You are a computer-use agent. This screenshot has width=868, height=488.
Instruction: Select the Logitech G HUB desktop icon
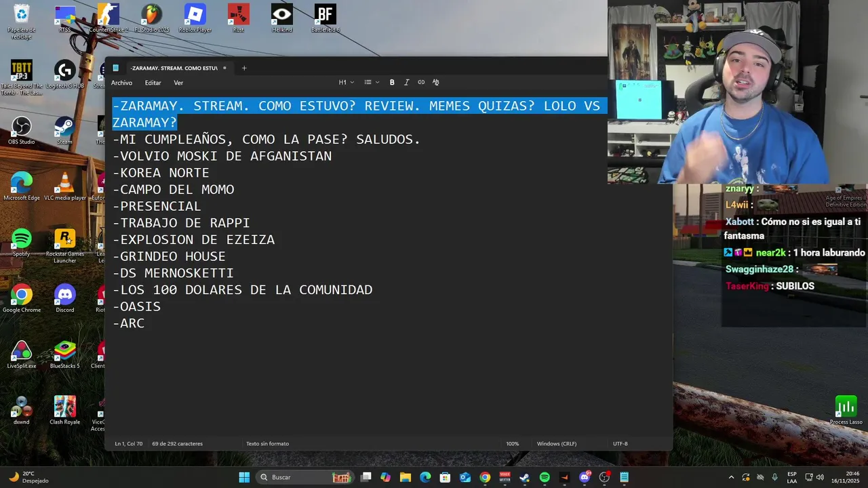coord(65,75)
